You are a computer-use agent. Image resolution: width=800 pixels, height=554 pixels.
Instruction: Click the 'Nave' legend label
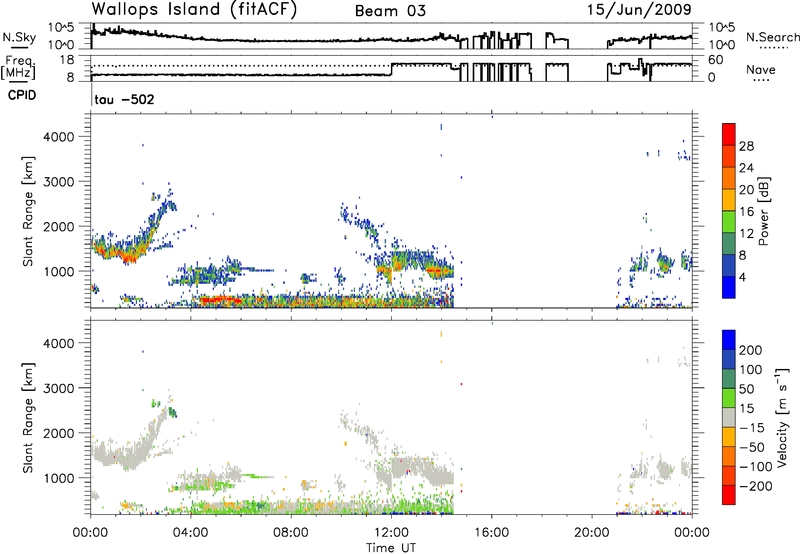tap(761, 69)
